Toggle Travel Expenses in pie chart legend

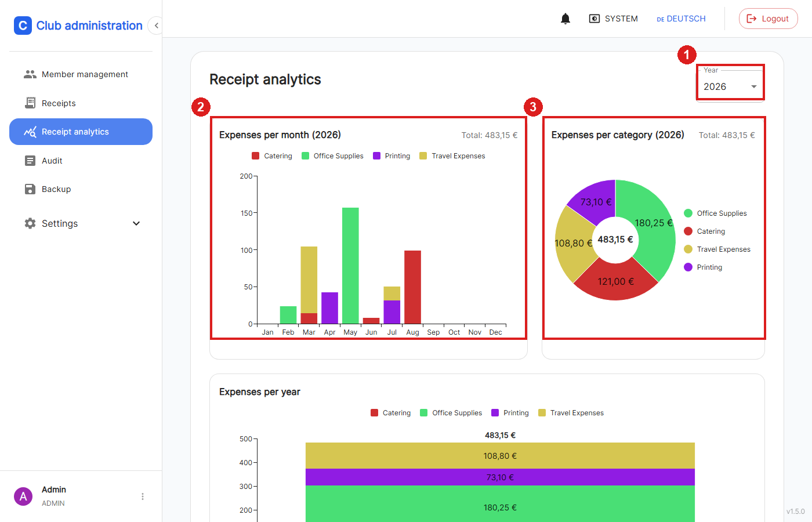[717, 249]
